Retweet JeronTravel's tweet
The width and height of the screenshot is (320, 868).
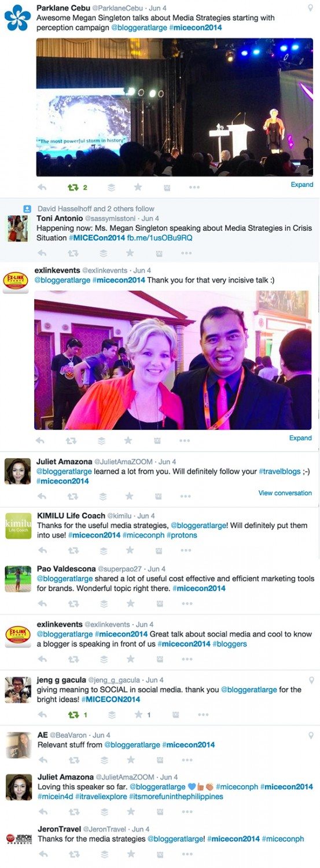tap(73, 854)
